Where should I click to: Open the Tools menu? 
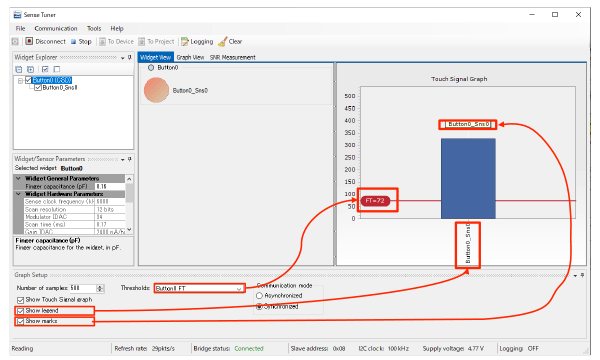click(x=94, y=28)
